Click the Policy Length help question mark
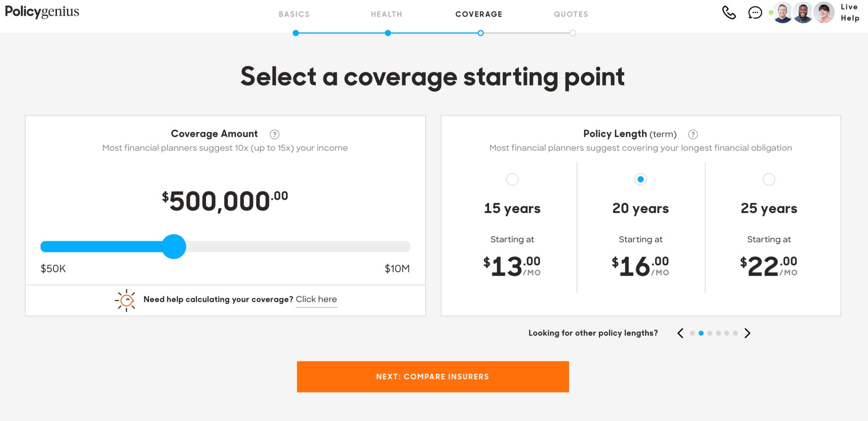Viewport: 868px width, 421px height. [x=693, y=134]
